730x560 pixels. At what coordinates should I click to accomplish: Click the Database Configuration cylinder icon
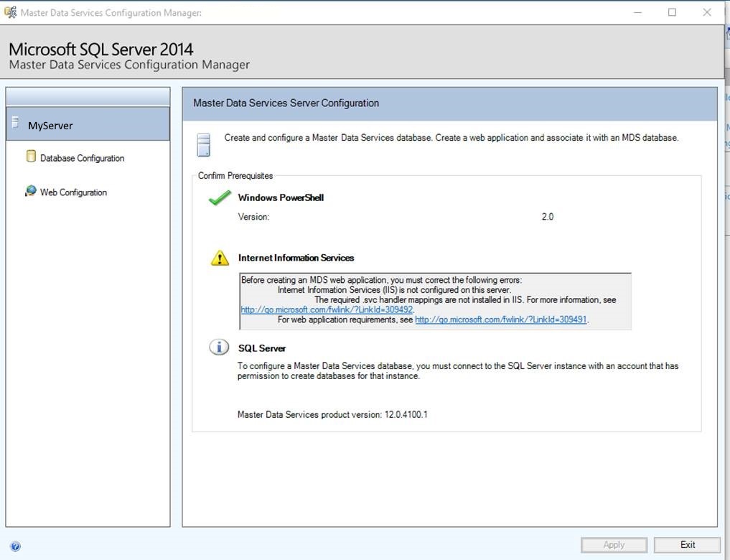pyautogui.click(x=31, y=157)
